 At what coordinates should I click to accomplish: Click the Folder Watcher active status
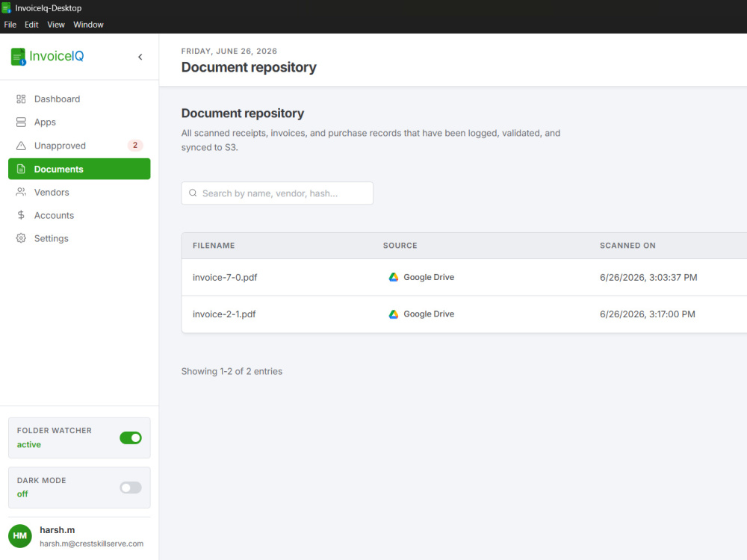(29, 444)
